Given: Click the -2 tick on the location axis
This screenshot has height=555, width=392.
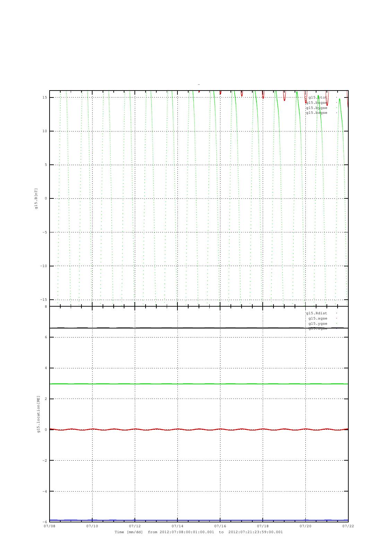Looking at the screenshot, I should pyautogui.click(x=45, y=461).
